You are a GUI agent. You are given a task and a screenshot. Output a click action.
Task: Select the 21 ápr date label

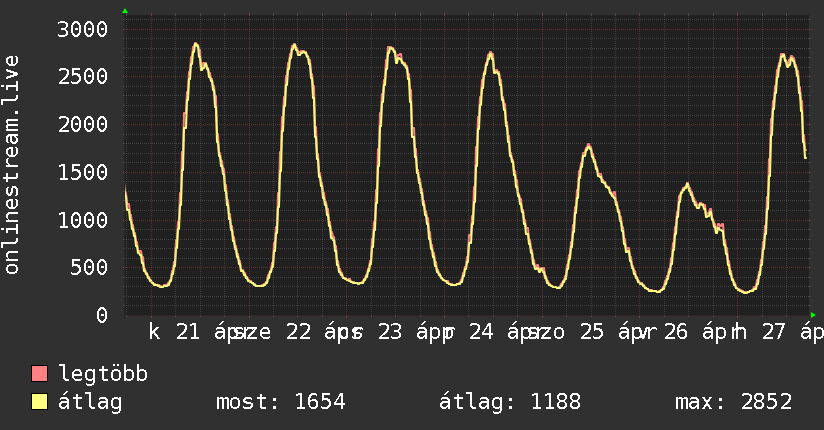tap(207, 332)
